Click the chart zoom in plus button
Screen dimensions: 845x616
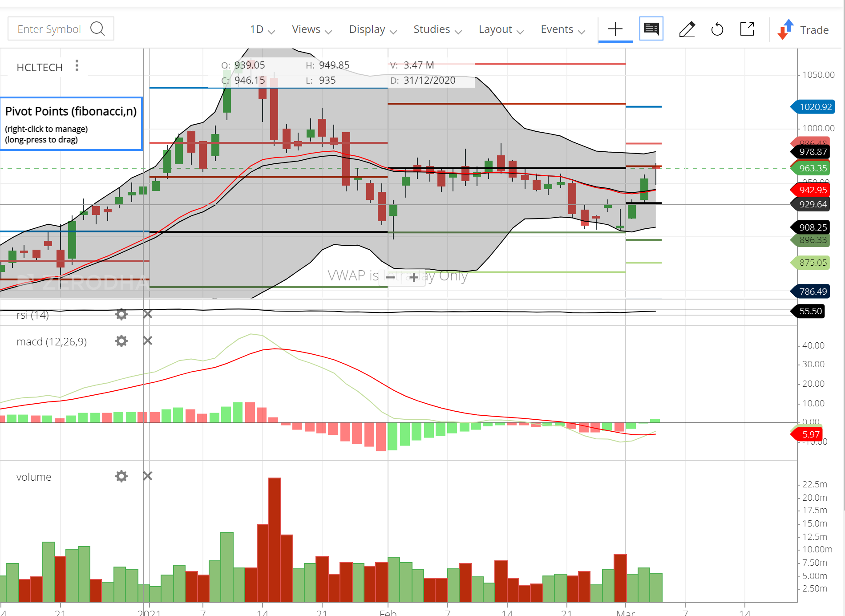(x=414, y=277)
